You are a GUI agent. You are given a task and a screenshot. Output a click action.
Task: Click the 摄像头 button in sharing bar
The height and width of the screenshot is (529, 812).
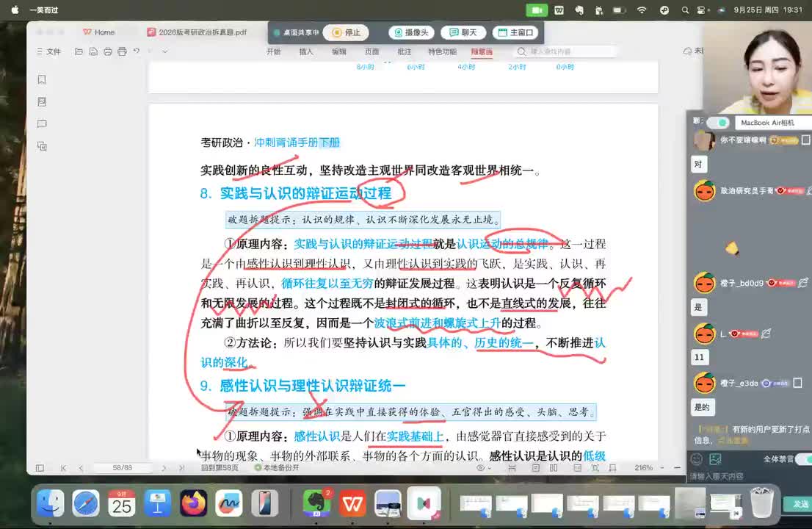tap(411, 32)
